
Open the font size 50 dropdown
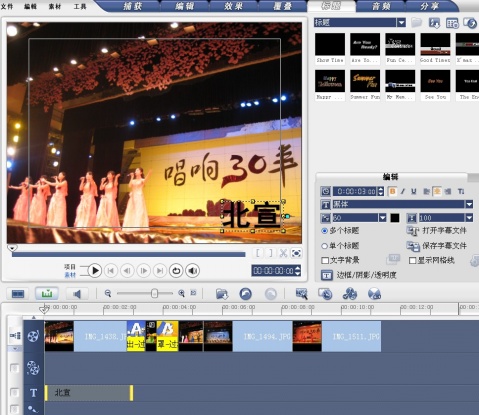(x=382, y=218)
